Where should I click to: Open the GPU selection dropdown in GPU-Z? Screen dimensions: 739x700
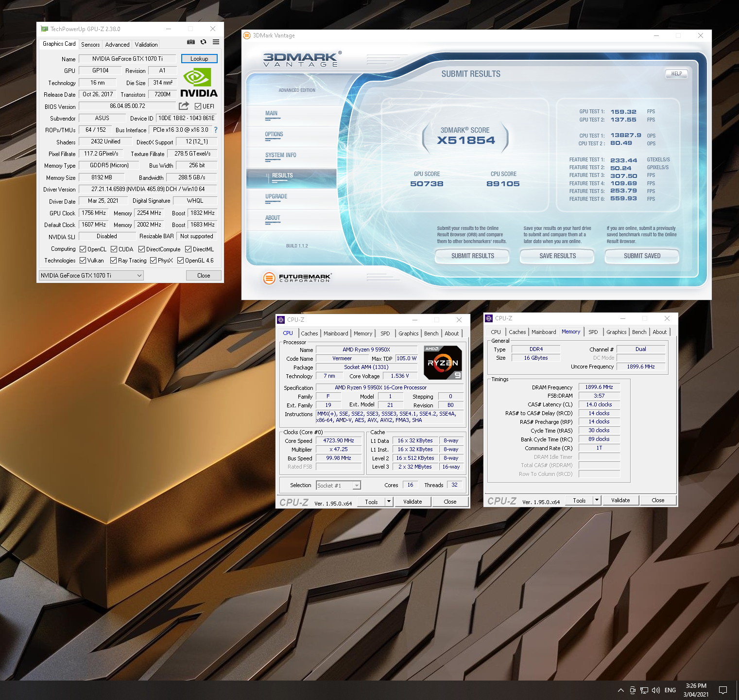pos(91,276)
